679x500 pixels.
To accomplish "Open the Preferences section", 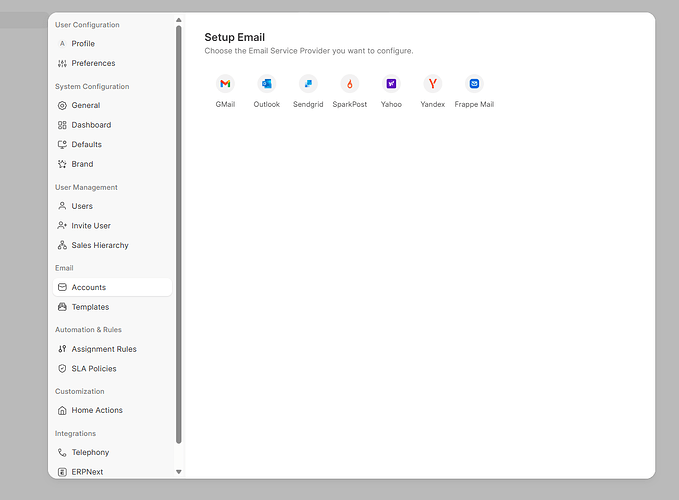I will (x=113, y=63).
